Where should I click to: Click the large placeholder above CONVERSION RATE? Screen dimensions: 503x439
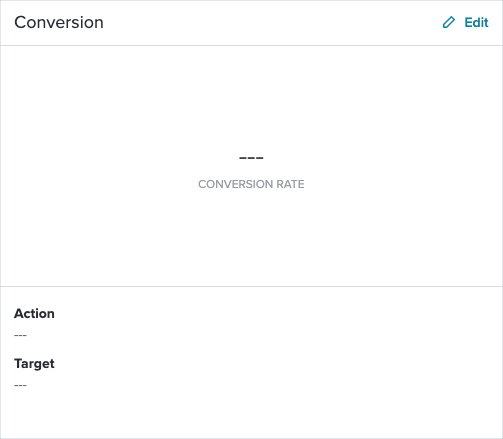pos(251,158)
